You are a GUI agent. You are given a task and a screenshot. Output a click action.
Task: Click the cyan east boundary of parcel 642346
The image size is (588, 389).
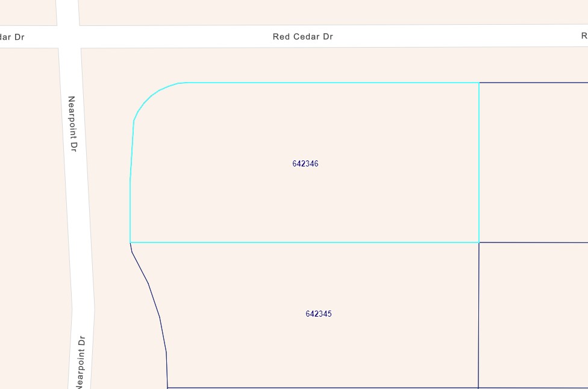(x=479, y=163)
